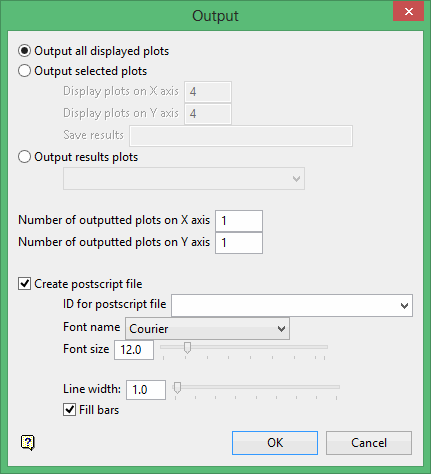Expand the Font name Courier dropdown
This screenshot has height=474, width=431.
[x=207, y=329]
